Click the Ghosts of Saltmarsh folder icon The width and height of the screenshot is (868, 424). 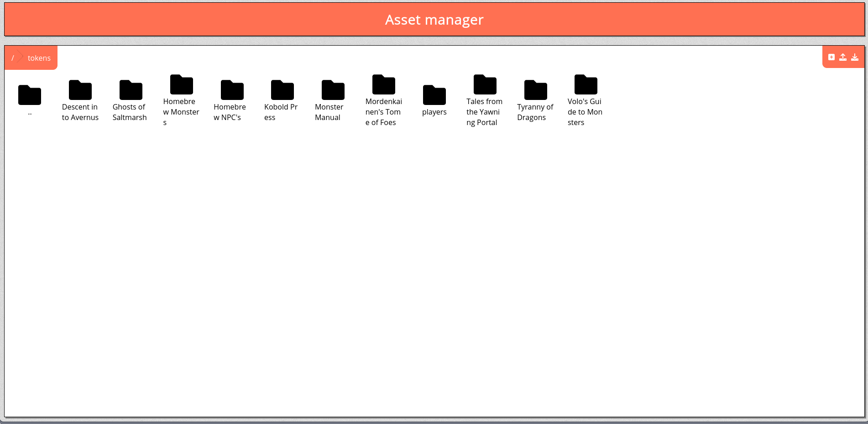tap(131, 89)
